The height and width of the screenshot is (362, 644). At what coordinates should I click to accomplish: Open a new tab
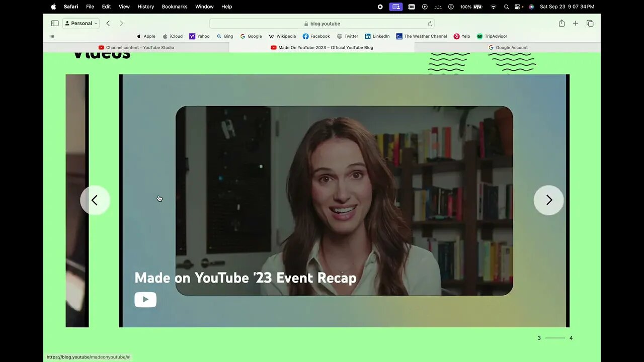click(576, 23)
